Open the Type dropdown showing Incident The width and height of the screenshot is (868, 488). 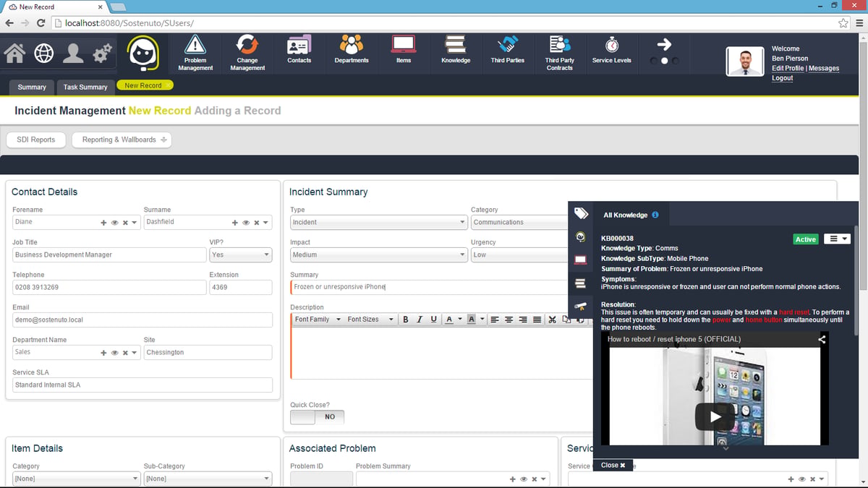[x=379, y=222]
